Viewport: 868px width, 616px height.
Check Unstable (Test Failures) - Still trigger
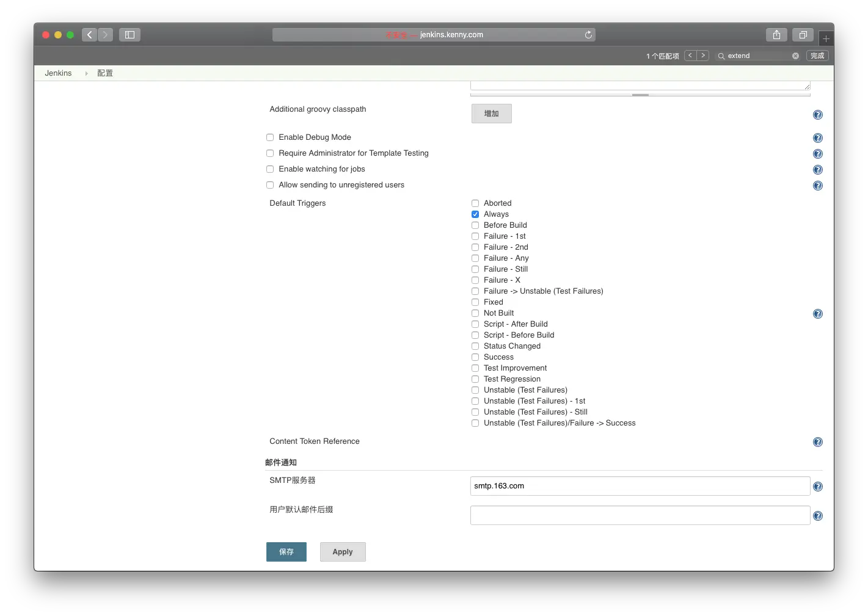[x=475, y=412]
